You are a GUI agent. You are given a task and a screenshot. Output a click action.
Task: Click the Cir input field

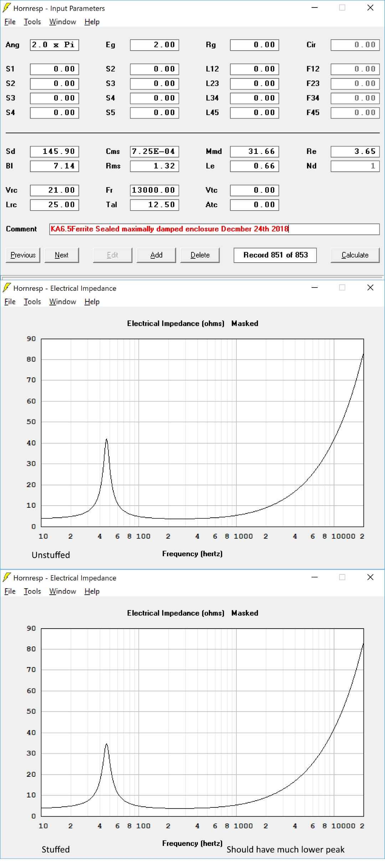coord(355,45)
